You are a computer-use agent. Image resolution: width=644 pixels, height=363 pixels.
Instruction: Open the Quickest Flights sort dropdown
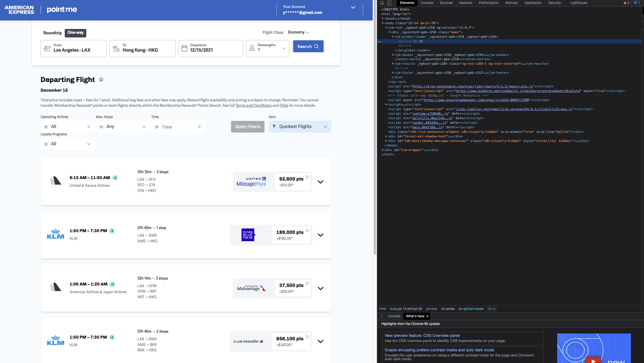[300, 127]
